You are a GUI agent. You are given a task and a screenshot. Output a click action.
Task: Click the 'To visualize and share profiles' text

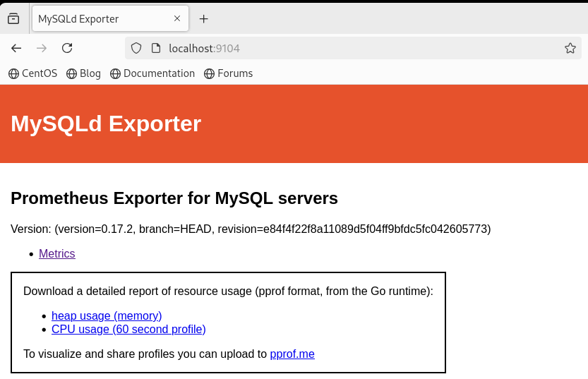pyautogui.click(x=145, y=354)
